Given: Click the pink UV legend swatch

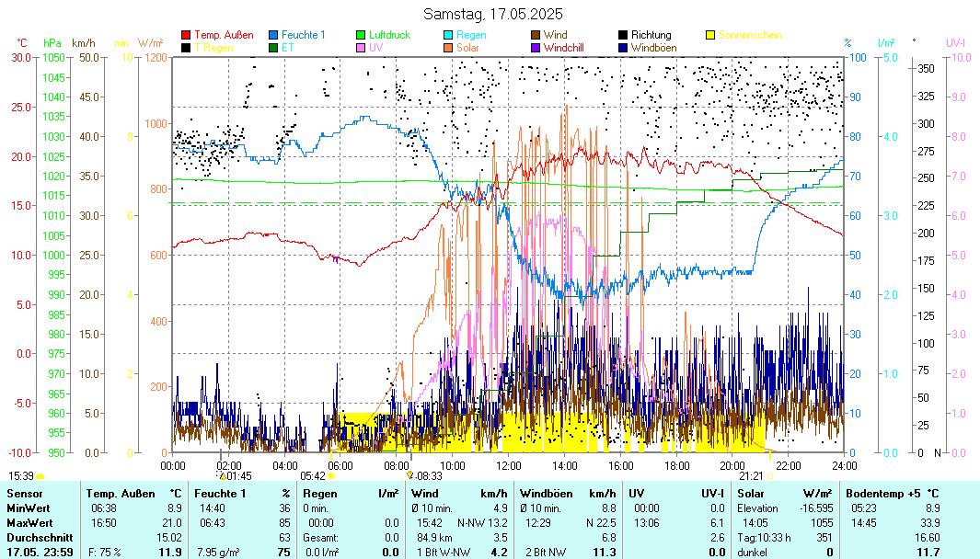Looking at the screenshot, I should pyautogui.click(x=362, y=47).
